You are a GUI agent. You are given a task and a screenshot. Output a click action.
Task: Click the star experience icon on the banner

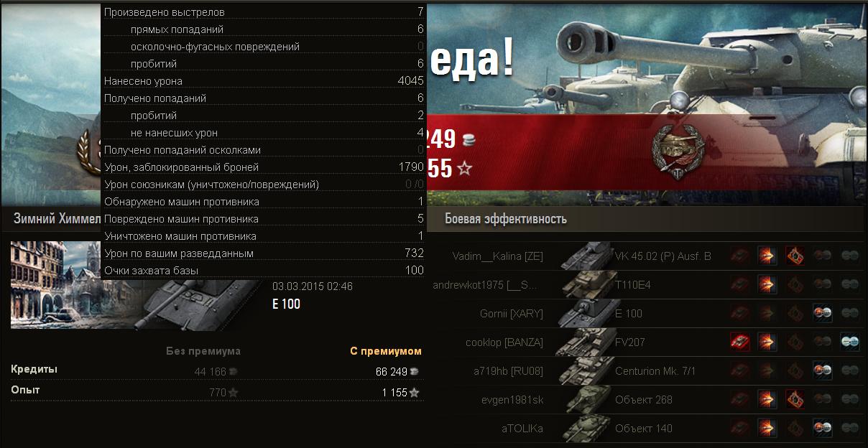click(465, 169)
